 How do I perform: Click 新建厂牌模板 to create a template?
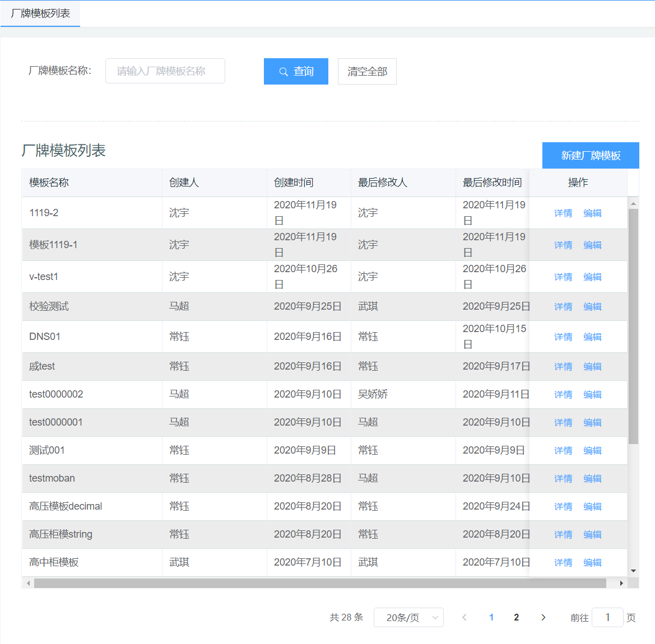(x=591, y=156)
